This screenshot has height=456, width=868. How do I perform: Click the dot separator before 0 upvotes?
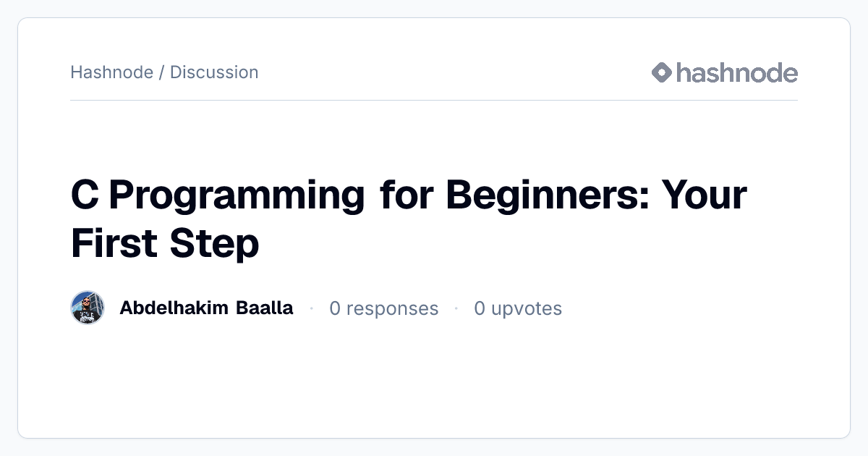(456, 308)
